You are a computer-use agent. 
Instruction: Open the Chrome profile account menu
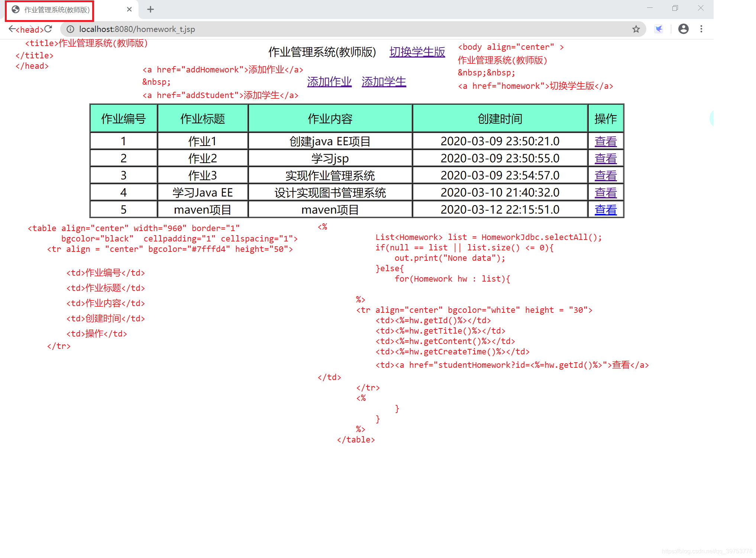click(683, 29)
